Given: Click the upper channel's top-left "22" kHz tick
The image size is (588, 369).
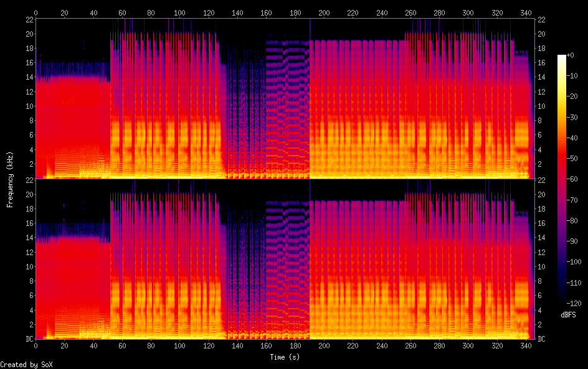Looking at the screenshot, I should pos(30,19).
